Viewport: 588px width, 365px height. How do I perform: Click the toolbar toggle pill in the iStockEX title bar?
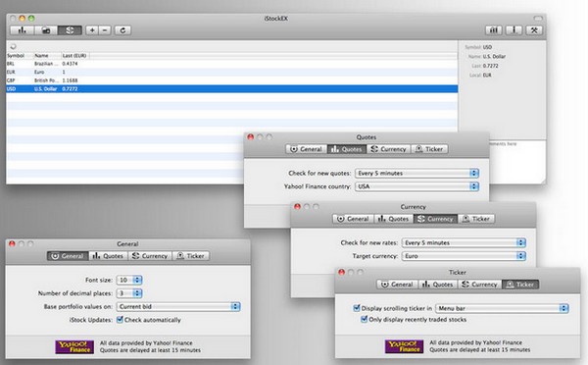click(x=538, y=18)
